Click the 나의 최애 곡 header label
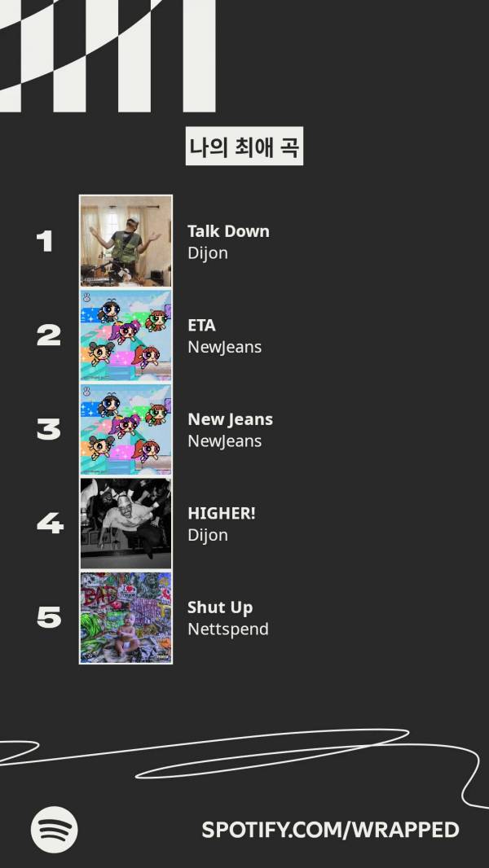Screen dimensions: 489x868 244,147
